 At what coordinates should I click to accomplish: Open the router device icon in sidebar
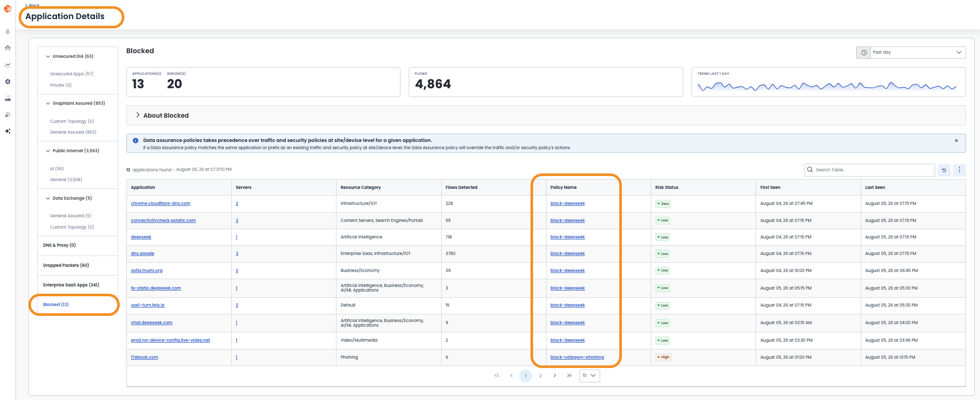click(x=8, y=98)
